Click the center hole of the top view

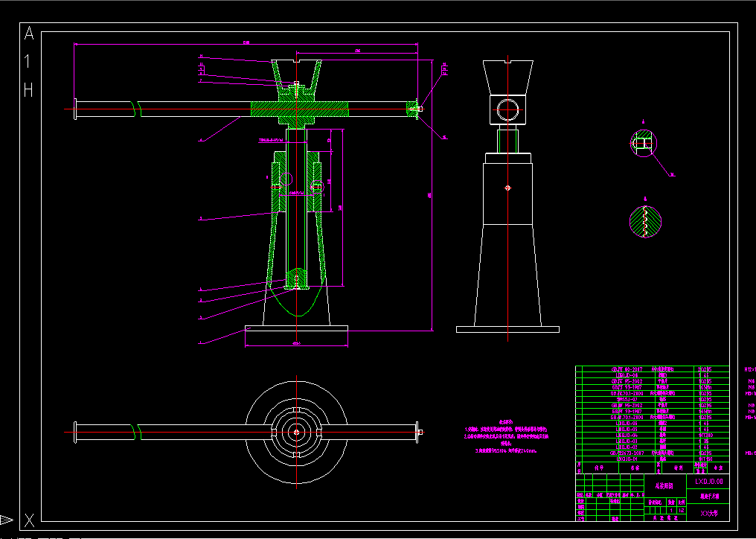tap(296, 432)
